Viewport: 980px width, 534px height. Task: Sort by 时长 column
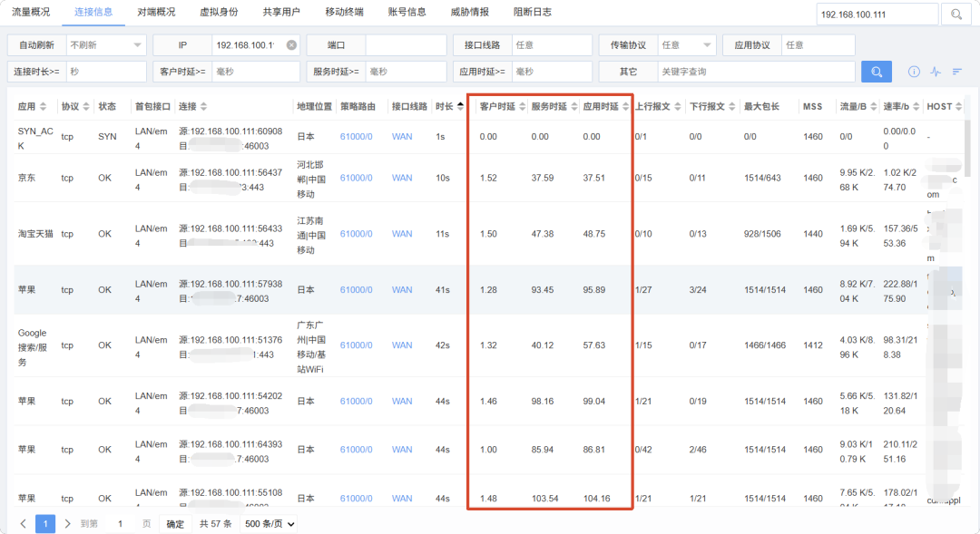(x=461, y=107)
